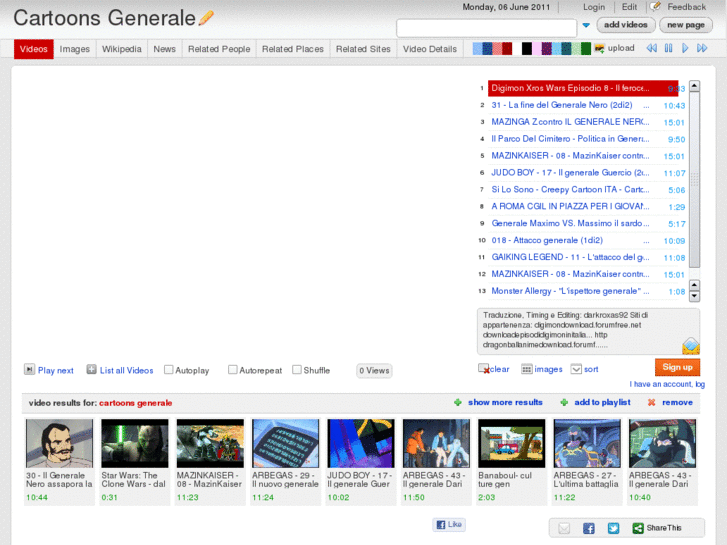727x545 pixels.
Task: Click the Play next icon
Action: coord(29,369)
